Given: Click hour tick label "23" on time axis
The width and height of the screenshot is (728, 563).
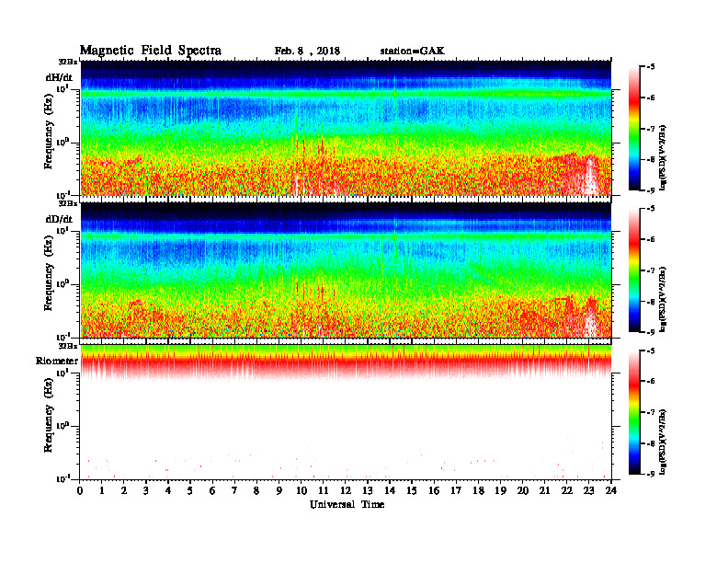Looking at the screenshot, I should [x=588, y=491].
